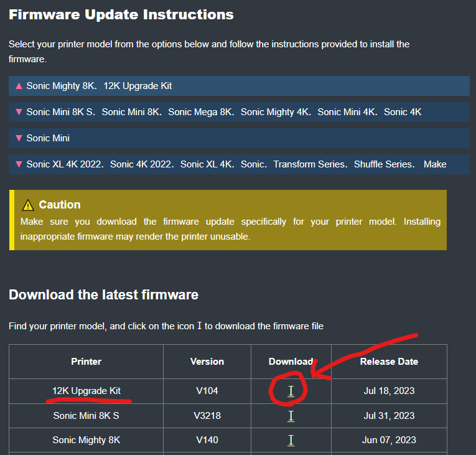
Task: Click release date Jul 31, 2023
Action: 389,416
